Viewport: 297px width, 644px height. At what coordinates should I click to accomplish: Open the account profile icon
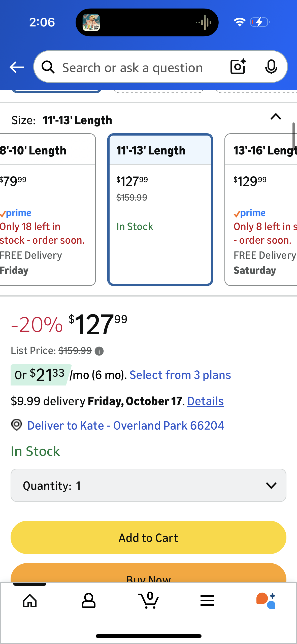89,601
